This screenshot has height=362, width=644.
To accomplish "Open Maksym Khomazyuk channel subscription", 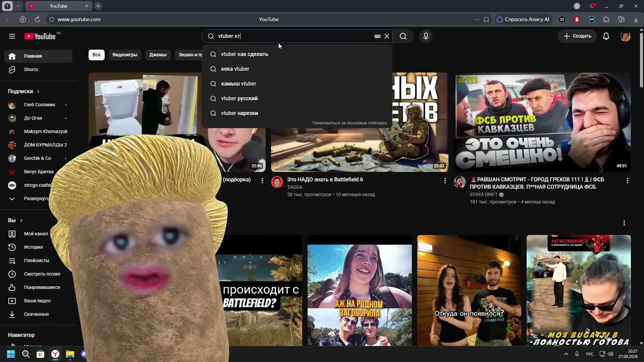I will click(x=38, y=132).
